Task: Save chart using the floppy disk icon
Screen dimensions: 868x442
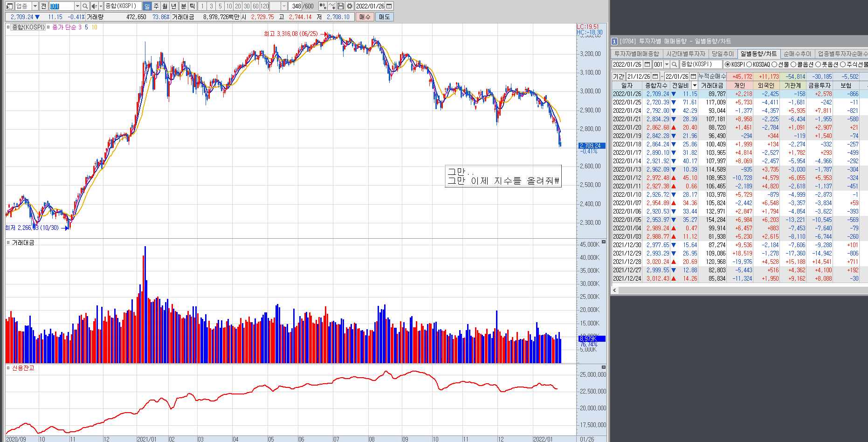Action: 341,6
